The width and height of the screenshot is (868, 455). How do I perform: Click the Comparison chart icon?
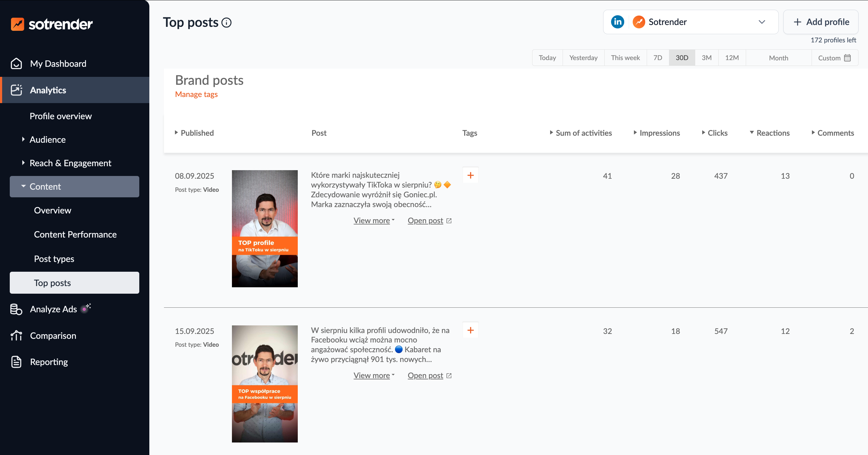(16, 336)
